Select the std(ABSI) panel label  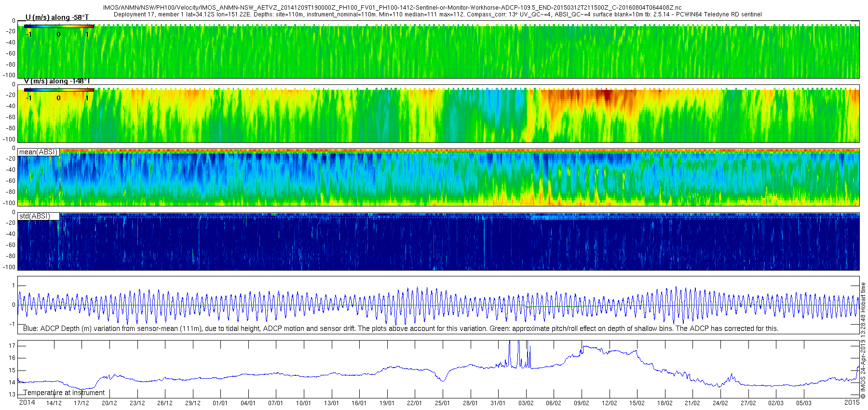coord(35,216)
